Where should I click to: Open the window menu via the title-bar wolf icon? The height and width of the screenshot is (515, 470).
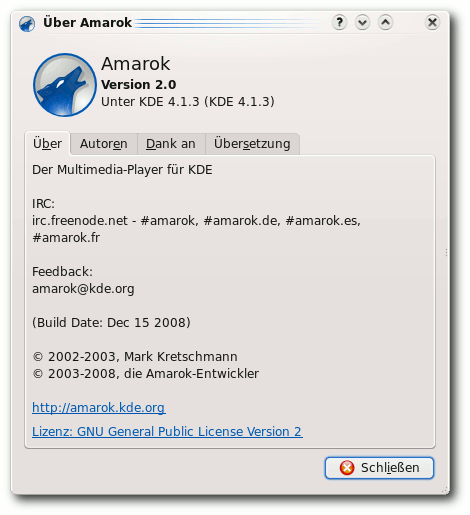coord(27,24)
